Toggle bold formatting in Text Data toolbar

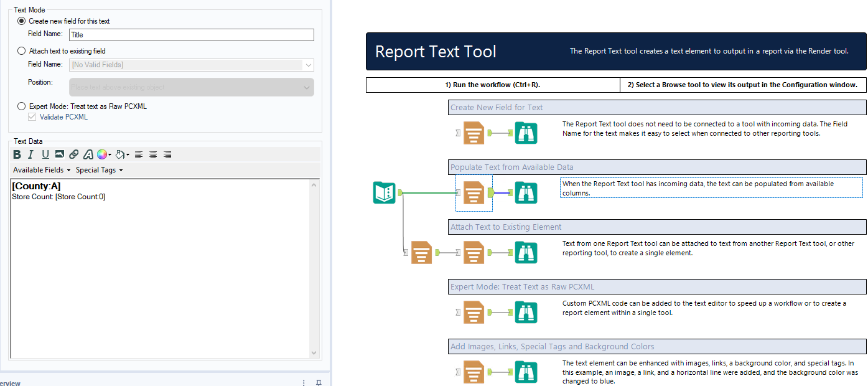point(17,154)
